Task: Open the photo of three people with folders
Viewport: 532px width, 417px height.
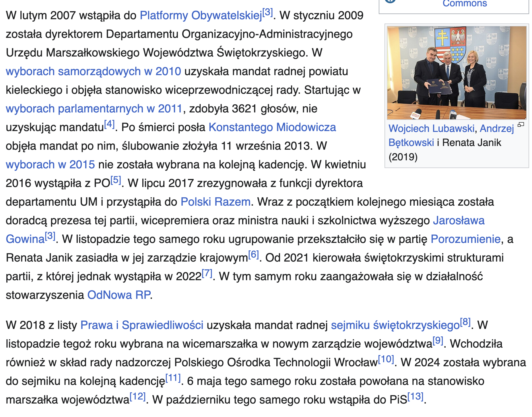Action: (457, 73)
